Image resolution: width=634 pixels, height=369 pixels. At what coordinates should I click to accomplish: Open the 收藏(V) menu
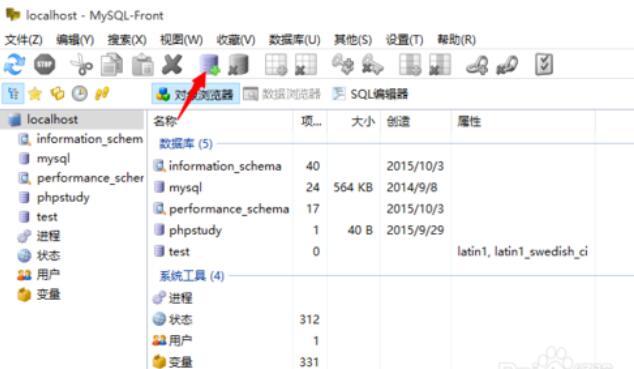(x=236, y=40)
